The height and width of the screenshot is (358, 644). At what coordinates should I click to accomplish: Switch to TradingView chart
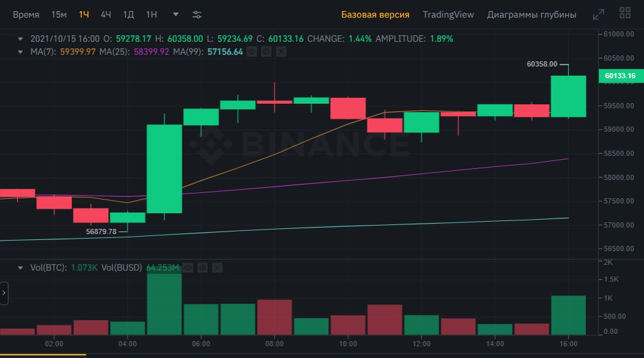(x=448, y=15)
